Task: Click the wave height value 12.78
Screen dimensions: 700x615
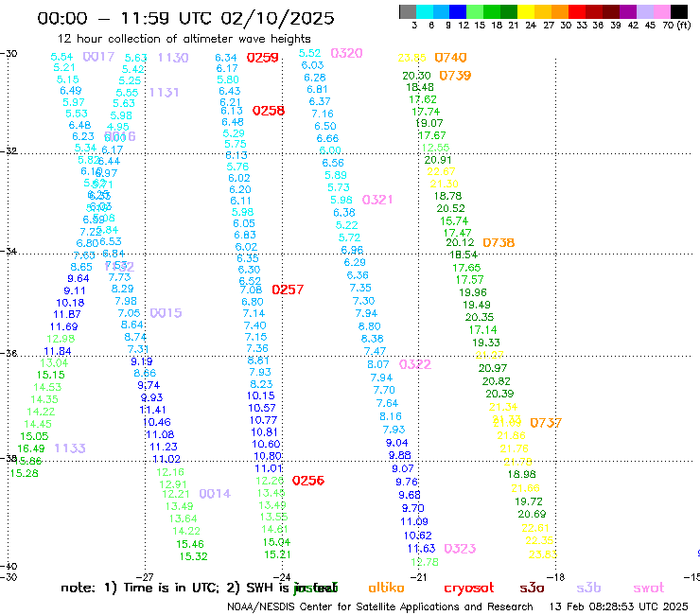Action: pos(425,562)
